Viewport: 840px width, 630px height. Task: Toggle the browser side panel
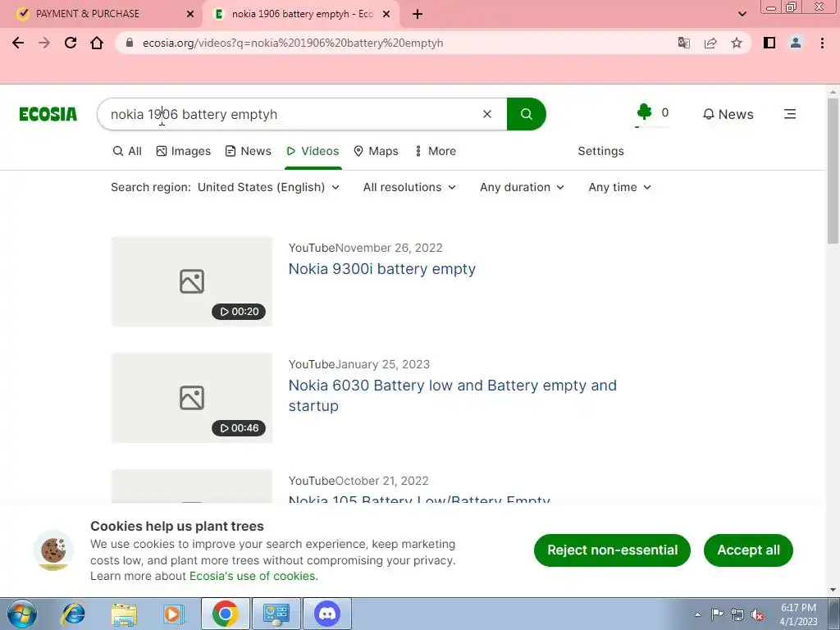769,43
